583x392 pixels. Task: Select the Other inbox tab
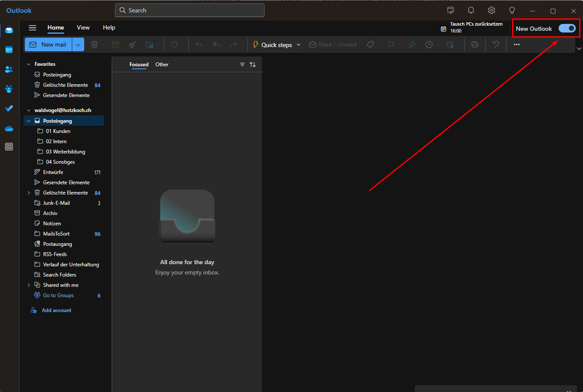(x=162, y=65)
